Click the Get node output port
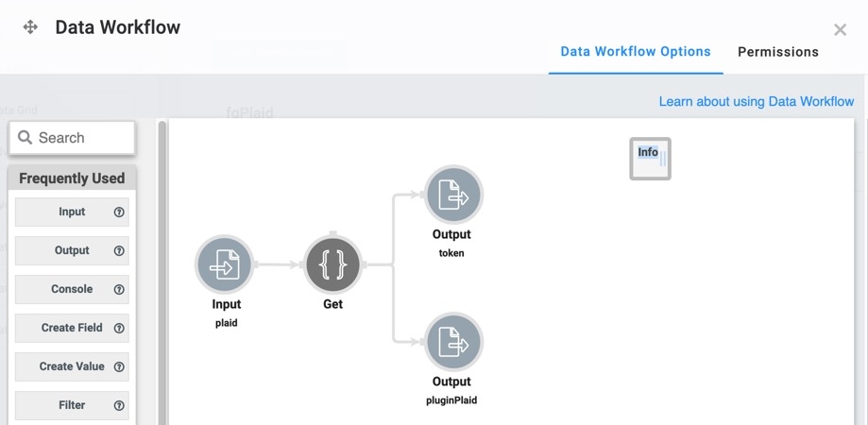Viewport: 868px width, 425px height. [365, 264]
